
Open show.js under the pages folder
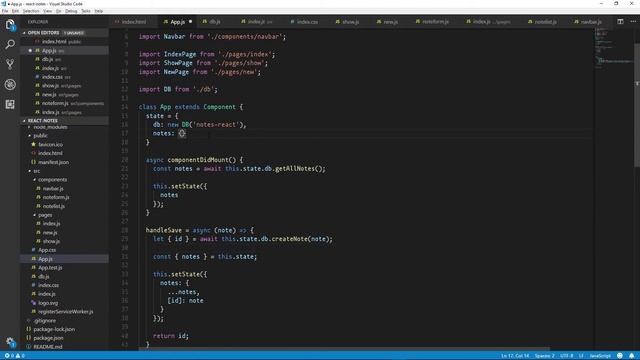point(51,241)
